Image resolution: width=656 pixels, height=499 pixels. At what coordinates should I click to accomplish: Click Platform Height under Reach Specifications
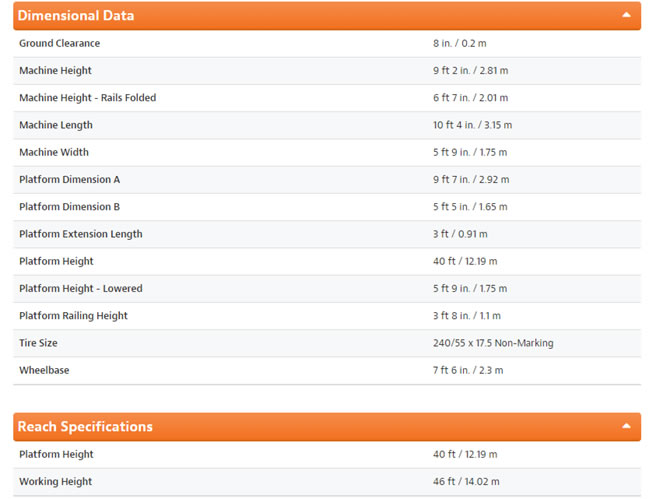[x=56, y=454]
